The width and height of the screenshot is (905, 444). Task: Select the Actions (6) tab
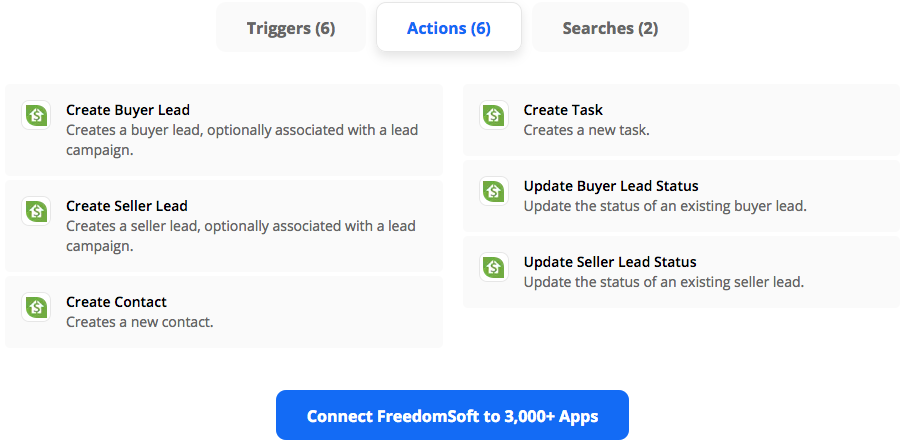tap(449, 28)
